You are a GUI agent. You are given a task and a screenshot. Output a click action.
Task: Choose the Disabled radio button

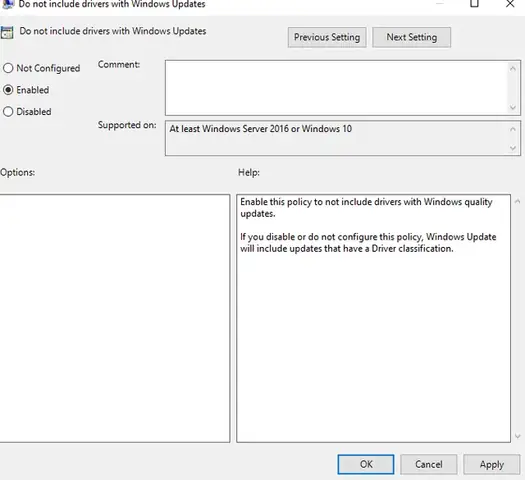click(8, 111)
